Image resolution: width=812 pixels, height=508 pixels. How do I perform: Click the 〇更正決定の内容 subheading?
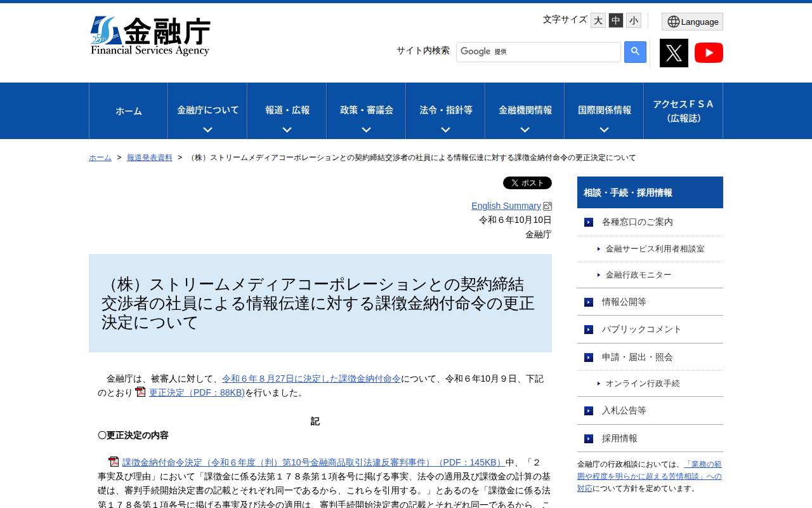(x=133, y=436)
